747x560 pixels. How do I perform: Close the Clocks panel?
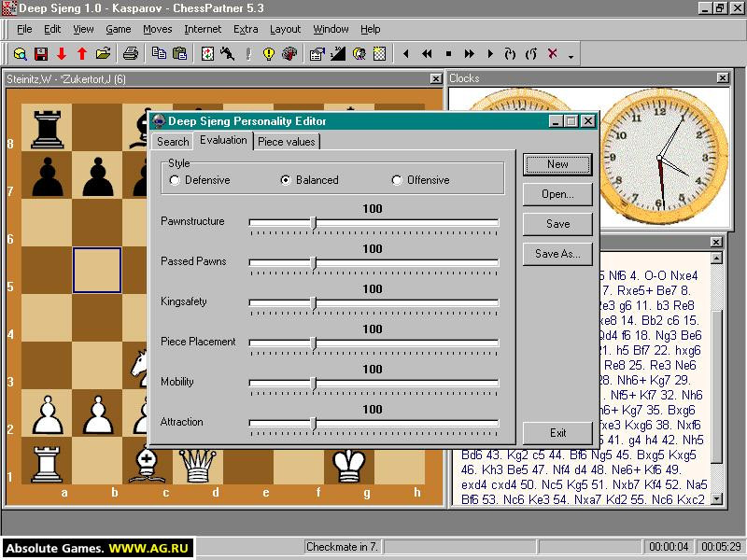coord(723,78)
